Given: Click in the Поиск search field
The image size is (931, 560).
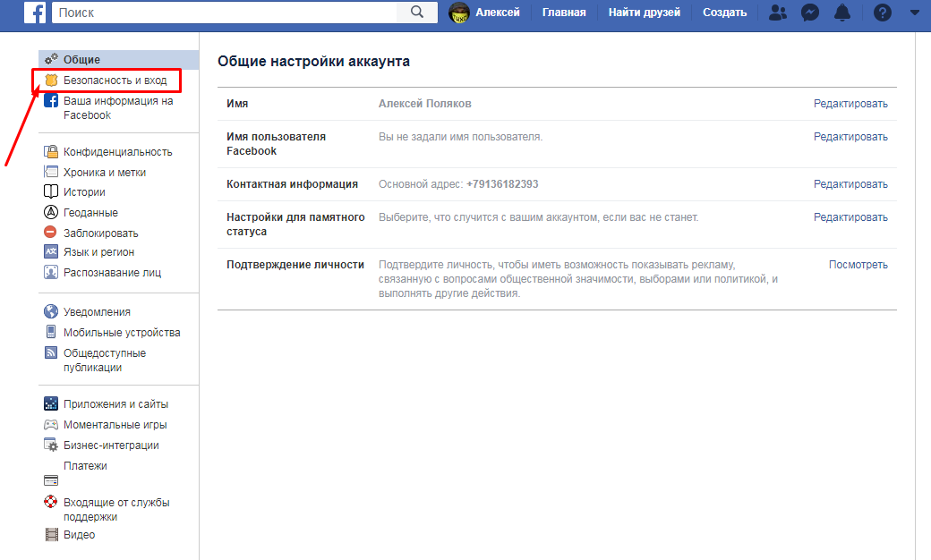Looking at the screenshot, I should pyautogui.click(x=225, y=12).
